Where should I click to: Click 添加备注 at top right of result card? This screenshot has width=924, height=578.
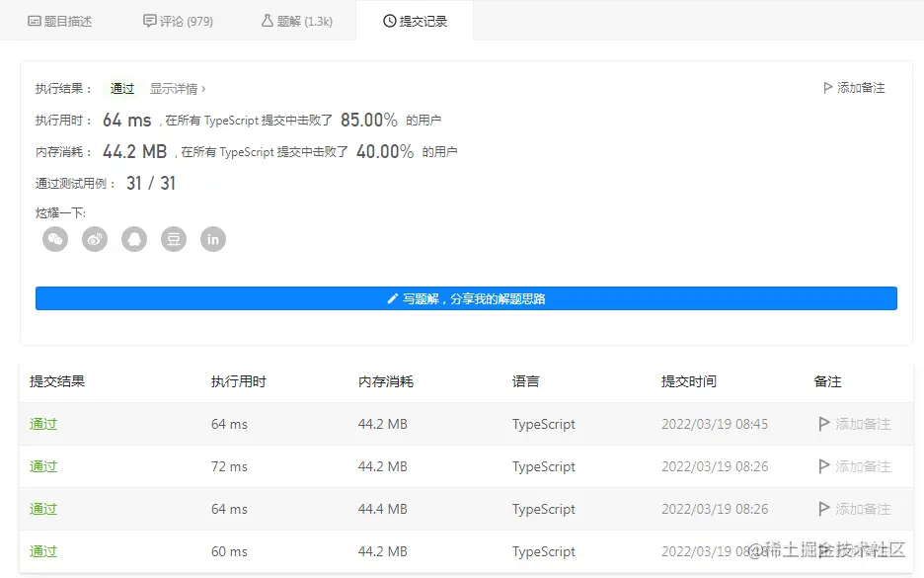[854, 88]
